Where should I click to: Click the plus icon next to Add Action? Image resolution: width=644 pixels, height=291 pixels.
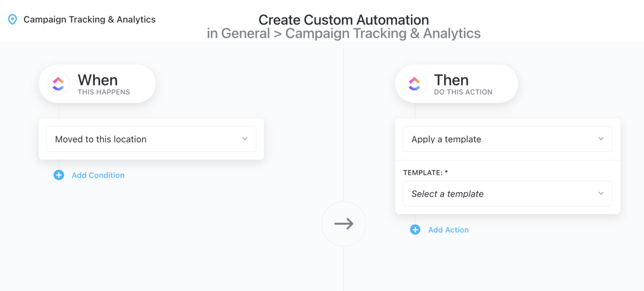(415, 230)
